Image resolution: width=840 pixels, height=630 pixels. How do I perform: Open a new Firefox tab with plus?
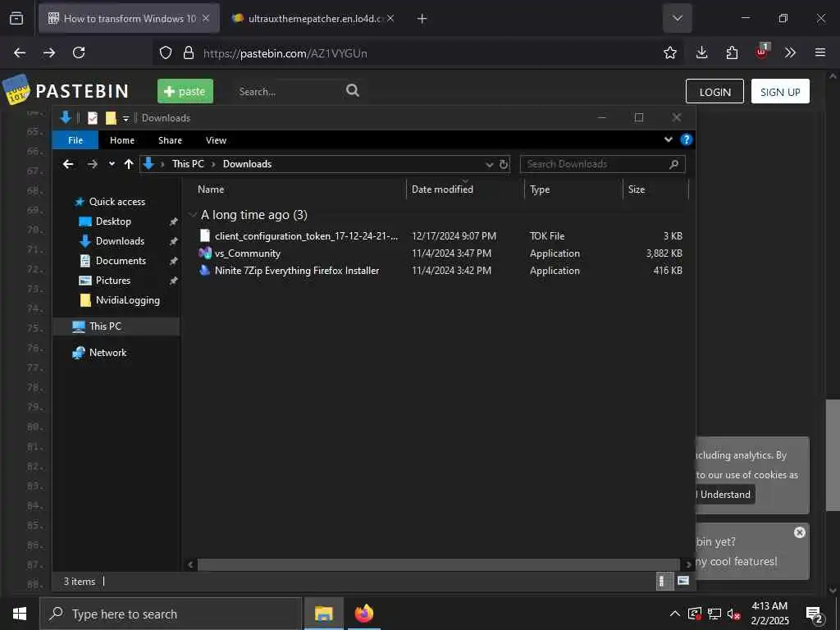(x=422, y=19)
